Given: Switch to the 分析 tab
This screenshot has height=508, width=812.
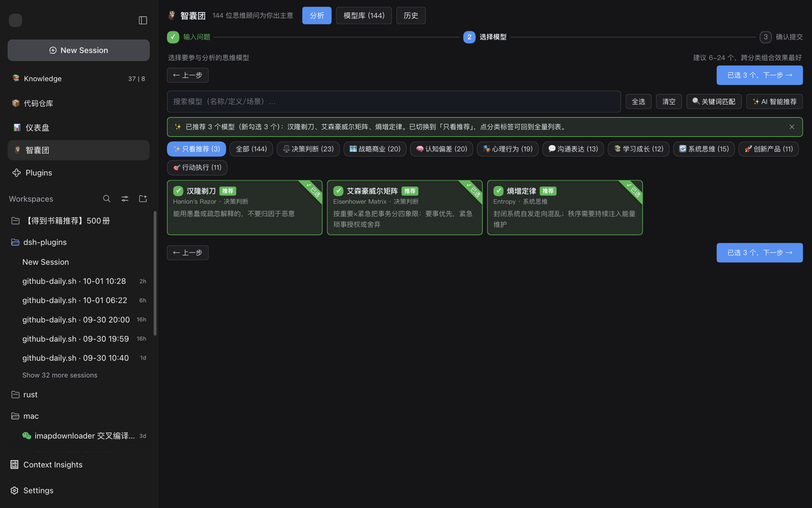Looking at the screenshot, I should [x=317, y=16].
